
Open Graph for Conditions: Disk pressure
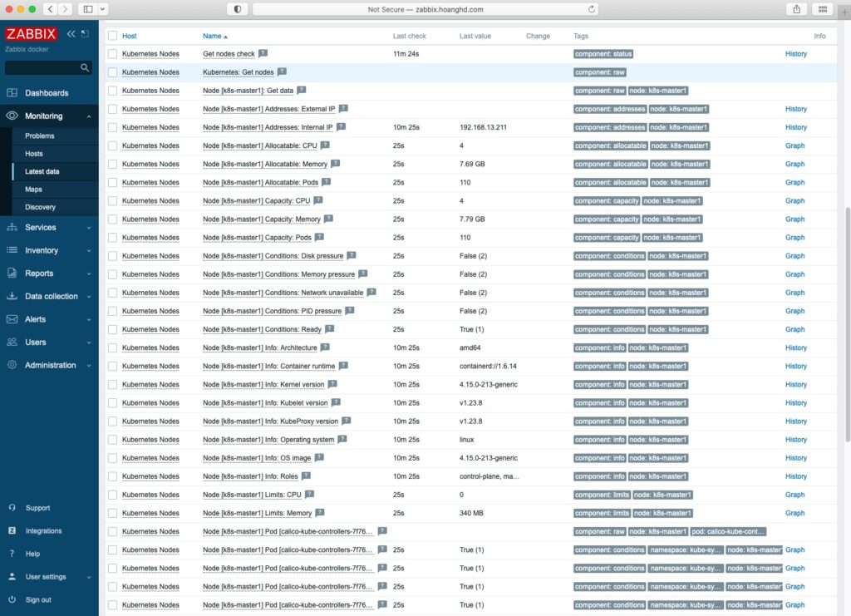coord(794,255)
